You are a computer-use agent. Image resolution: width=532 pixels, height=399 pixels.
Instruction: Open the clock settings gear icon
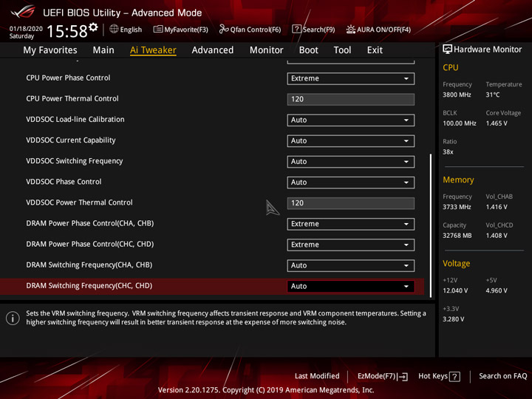click(93, 27)
